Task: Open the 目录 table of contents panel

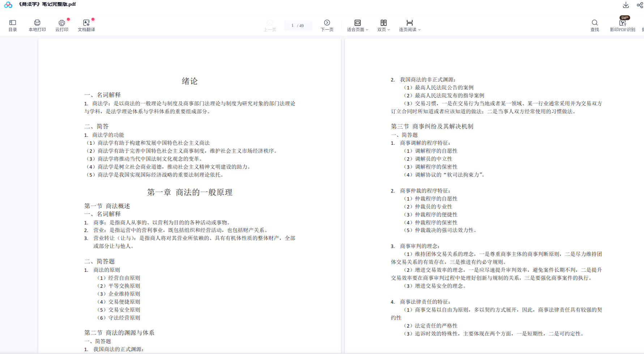Action: point(13,25)
